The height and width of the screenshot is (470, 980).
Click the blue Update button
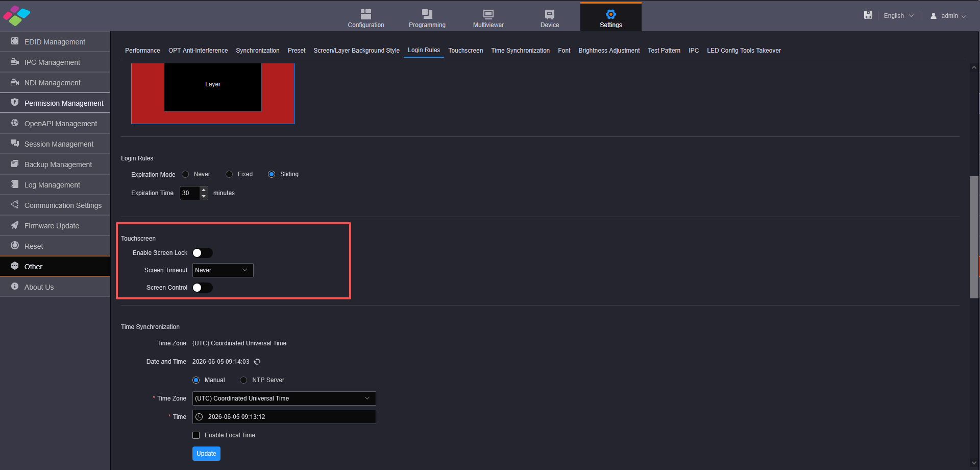[206, 454]
